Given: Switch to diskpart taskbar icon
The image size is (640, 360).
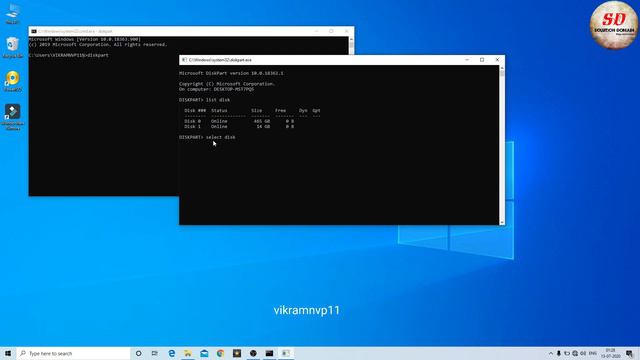Looking at the screenshot, I should pos(286,353).
